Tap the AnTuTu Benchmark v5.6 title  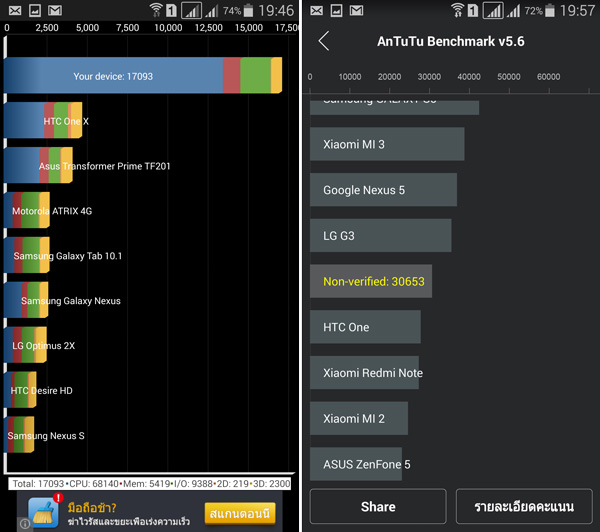[451, 41]
